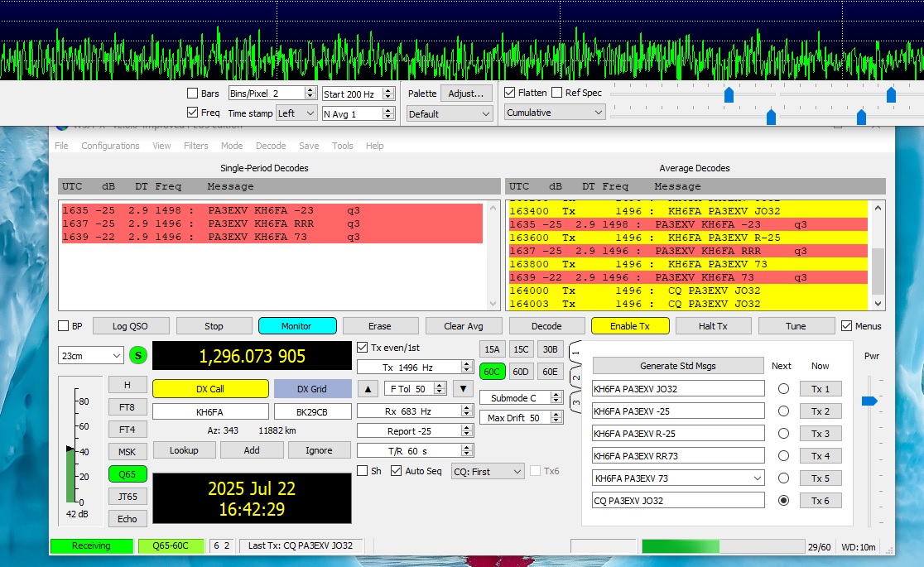Open vertical tab 3 of message panel
This screenshot has width=924, height=567.
click(575, 403)
